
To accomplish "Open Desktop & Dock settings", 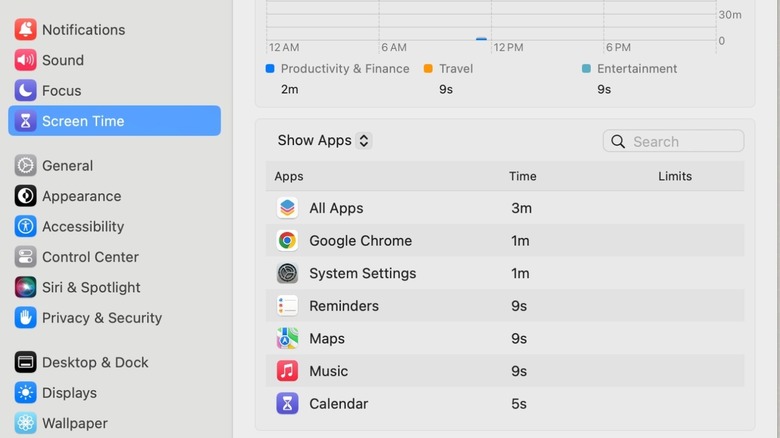I will coord(95,362).
